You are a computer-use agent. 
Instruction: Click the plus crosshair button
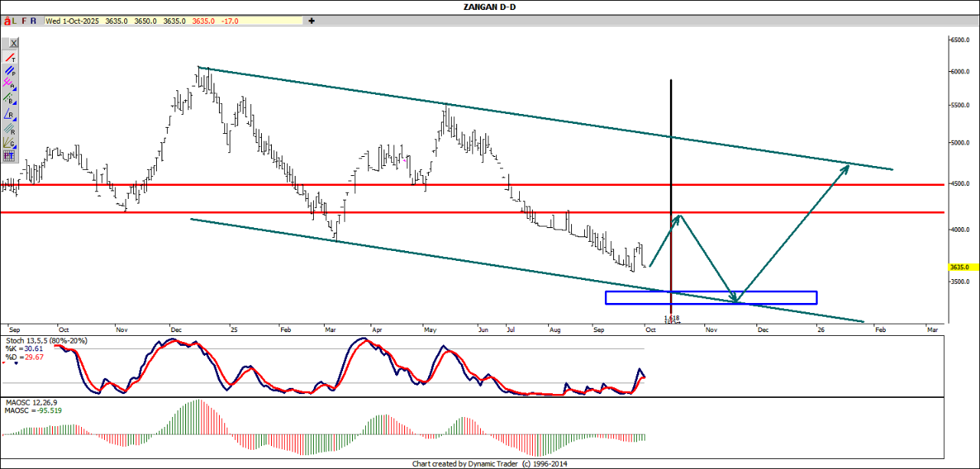[x=312, y=21]
